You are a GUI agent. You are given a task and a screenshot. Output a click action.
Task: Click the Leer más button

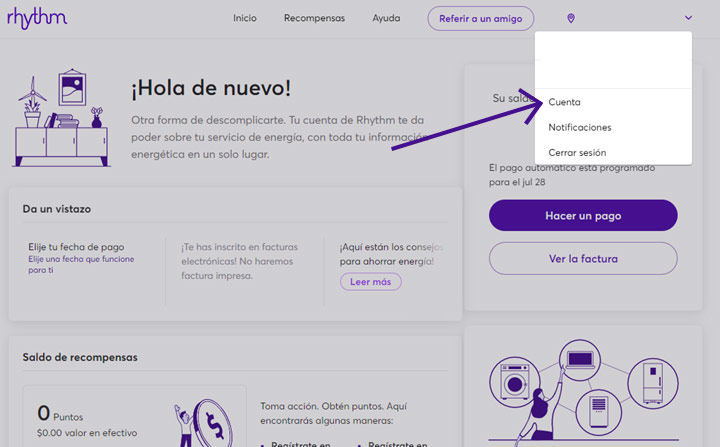(370, 282)
